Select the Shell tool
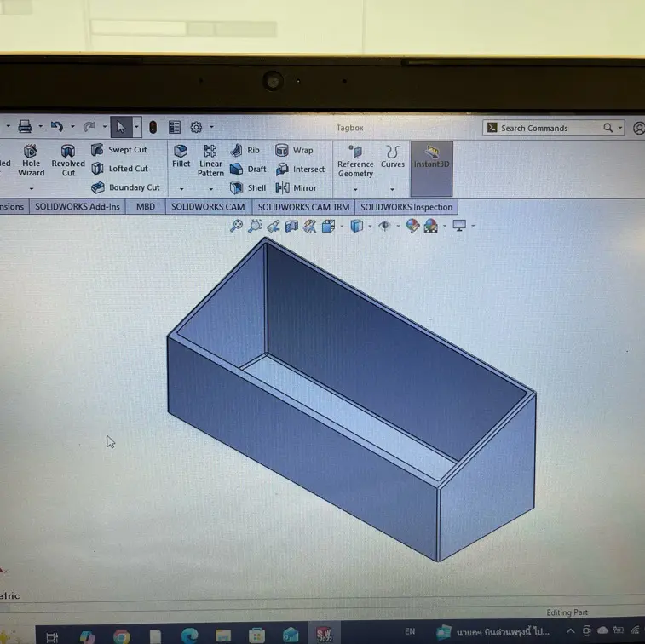 coord(248,188)
